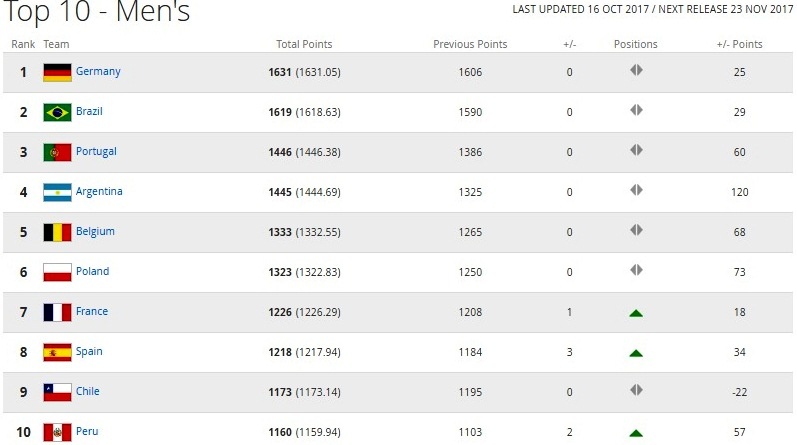Open the Germany team link
797x445 pixels.
(98, 71)
